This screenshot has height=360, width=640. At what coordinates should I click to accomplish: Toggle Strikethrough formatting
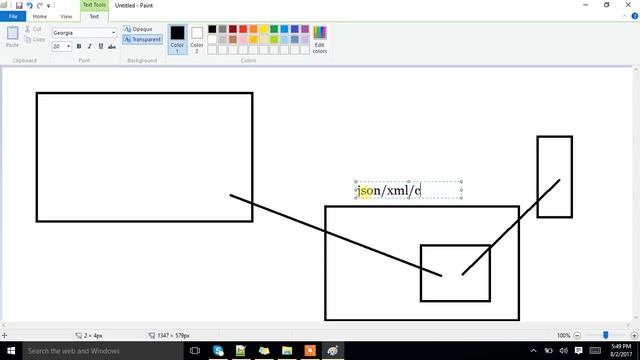tap(112, 47)
